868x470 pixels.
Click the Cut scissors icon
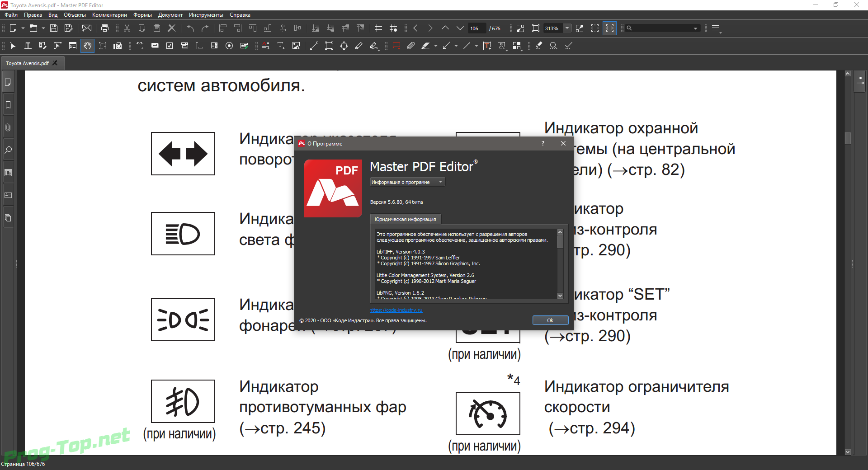(127, 28)
